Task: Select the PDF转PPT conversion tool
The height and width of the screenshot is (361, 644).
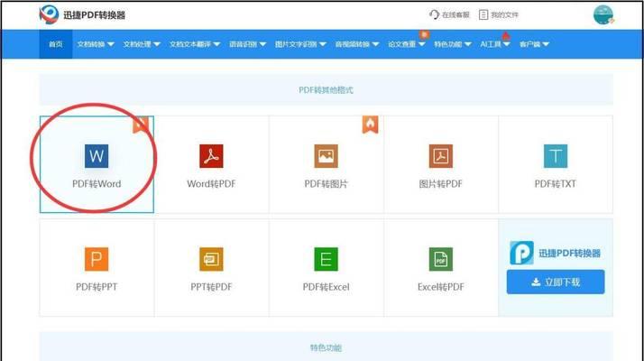Action: [97, 268]
